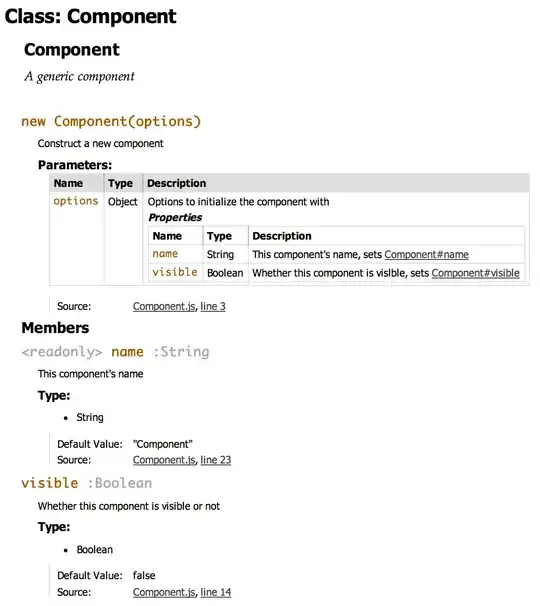Open the Component#name link
Screen dimensions: 540x606
pyautogui.click(x=426, y=255)
